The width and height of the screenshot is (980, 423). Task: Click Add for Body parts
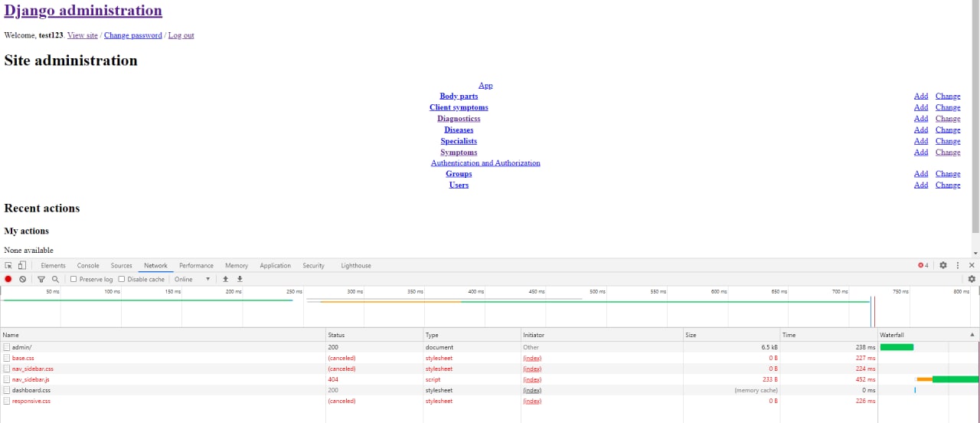(x=921, y=96)
